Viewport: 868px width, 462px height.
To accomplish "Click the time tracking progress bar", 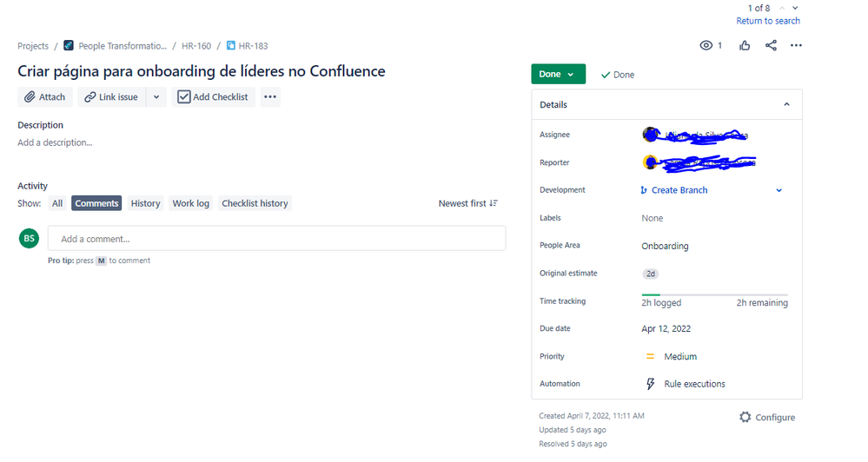I will (715, 295).
